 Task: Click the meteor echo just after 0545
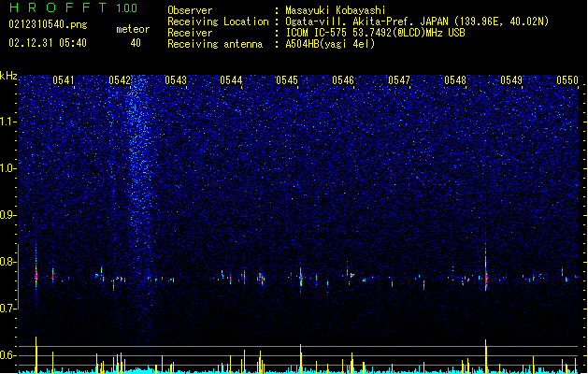pyautogui.click(x=301, y=278)
